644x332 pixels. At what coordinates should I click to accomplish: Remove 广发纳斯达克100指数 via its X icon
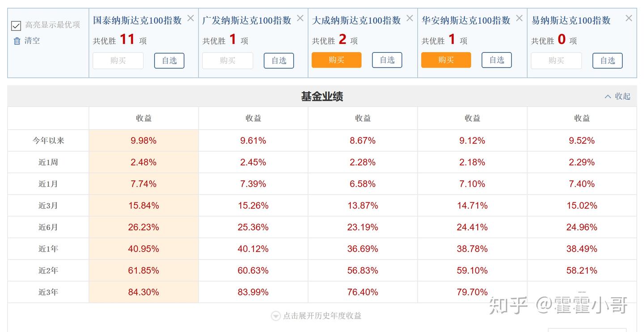point(300,18)
